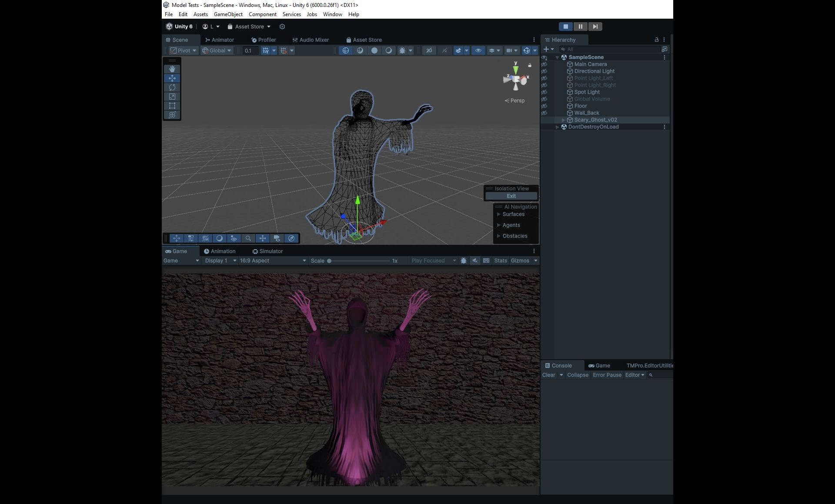Viewport: 835px width, 504px height.
Task: Pause play mode
Action: 580,27
